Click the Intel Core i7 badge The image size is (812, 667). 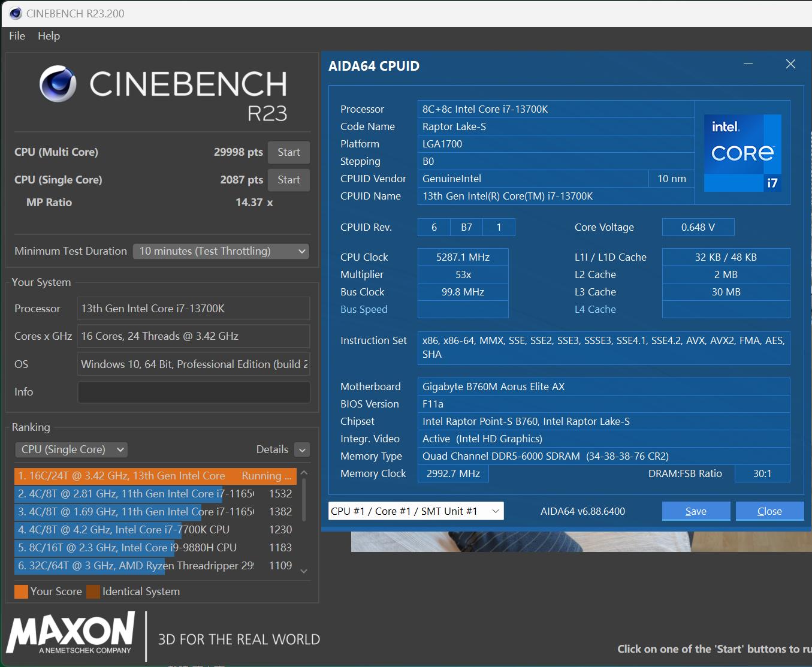[742, 153]
